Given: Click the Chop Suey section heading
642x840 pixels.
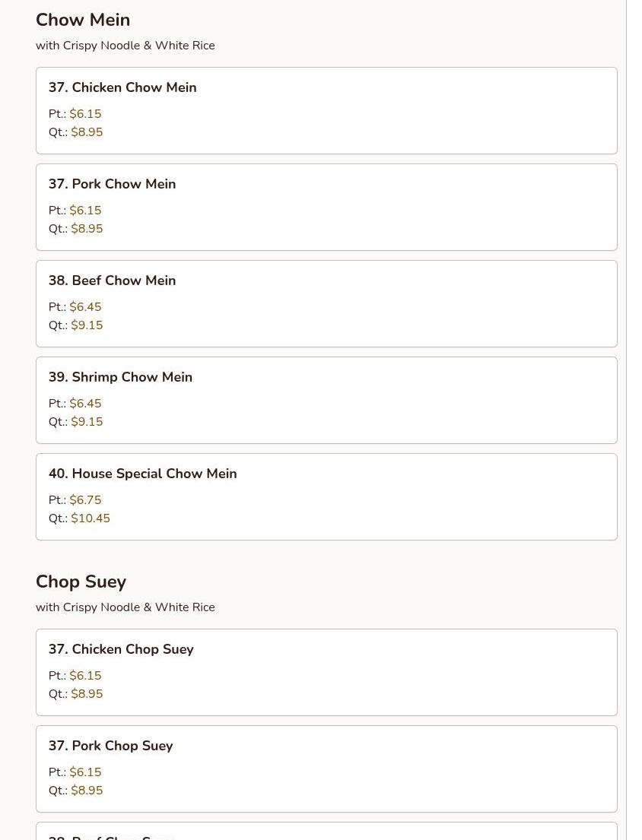Looking at the screenshot, I should [81, 582].
